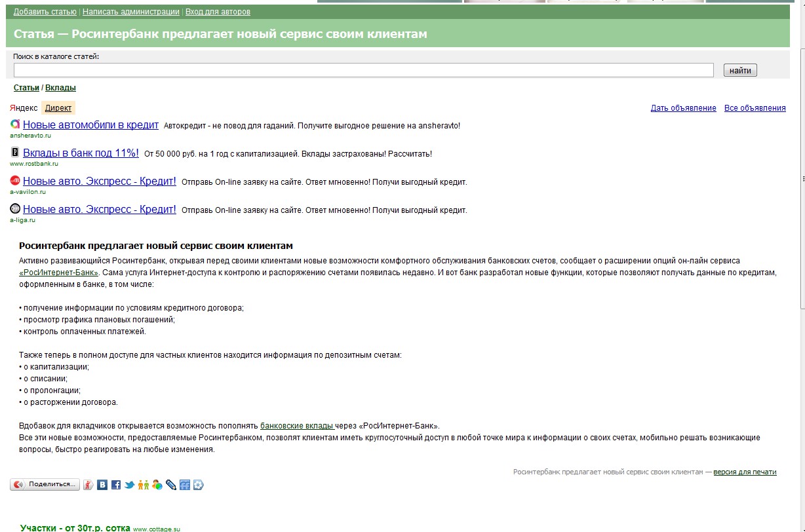Share via Moi Krug icon

199,485
